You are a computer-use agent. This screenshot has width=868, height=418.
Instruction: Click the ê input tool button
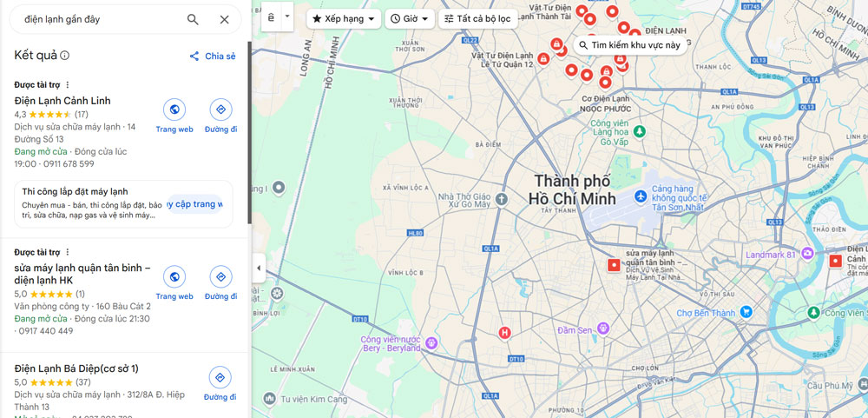[x=271, y=17]
